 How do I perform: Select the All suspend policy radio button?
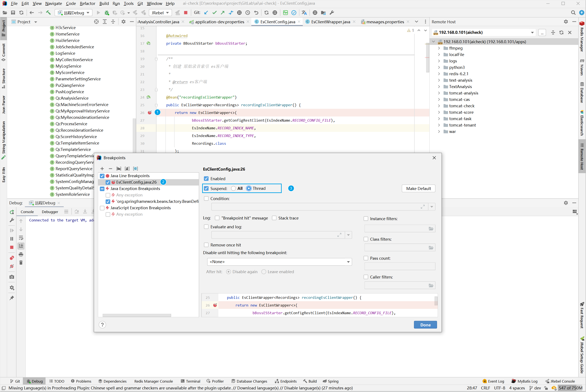pyautogui.click(x=233, y=188)
